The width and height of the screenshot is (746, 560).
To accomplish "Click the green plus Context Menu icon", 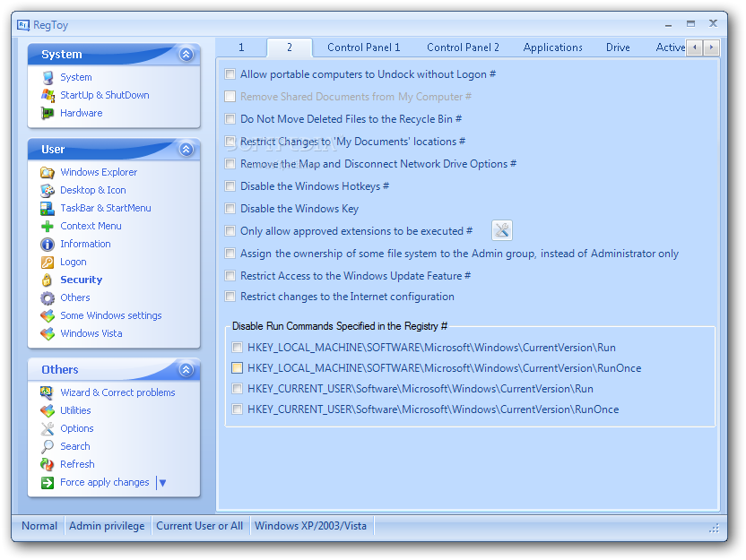I will [48, 227].
